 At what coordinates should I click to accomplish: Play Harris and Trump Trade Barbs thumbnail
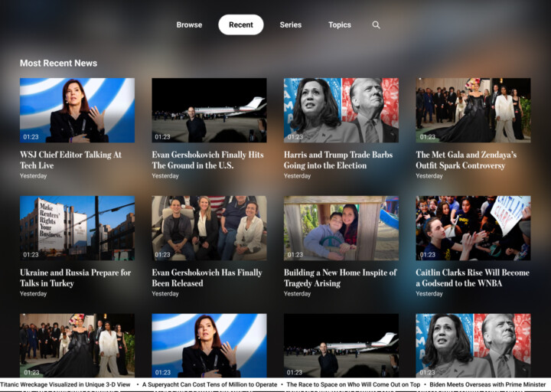[x=341, y=110]
